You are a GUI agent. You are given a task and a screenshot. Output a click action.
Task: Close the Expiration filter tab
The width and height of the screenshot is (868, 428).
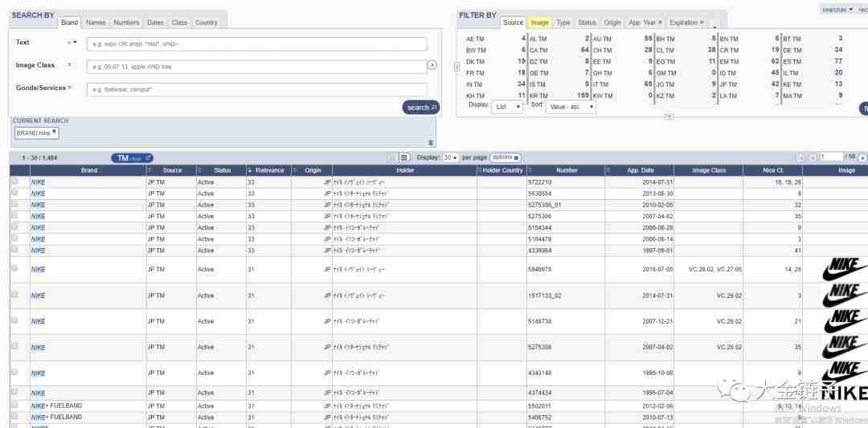[x=702, y=22]
